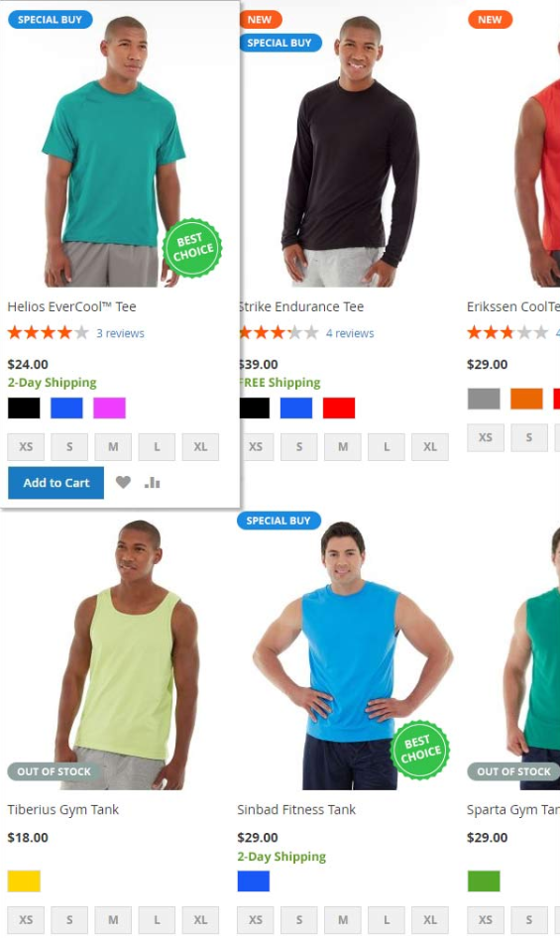Screen dimensions: 560x938
Task: Open the Sinbad Fitness Tank product title
Action: click(296, 810)
